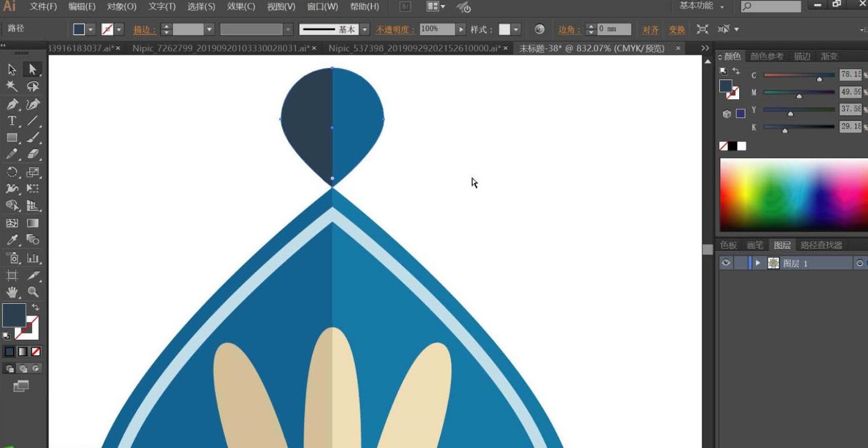Open the 基本功能 workspace switcher
Image resolution: width=868 pixels, height=448 pixels.
tap(702, 6)
